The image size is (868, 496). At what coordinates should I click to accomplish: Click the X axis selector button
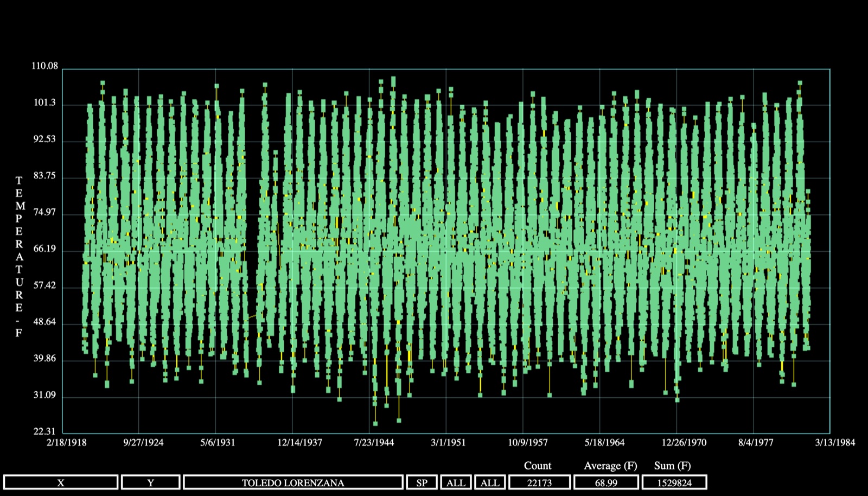coord(61,482)
